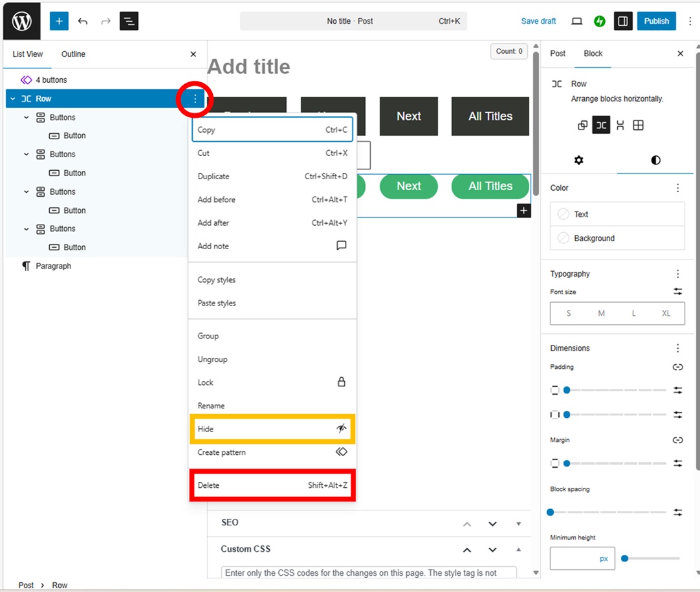Click the WordPress logo icon
The image size is (700, 592).
tap(21, 21)
